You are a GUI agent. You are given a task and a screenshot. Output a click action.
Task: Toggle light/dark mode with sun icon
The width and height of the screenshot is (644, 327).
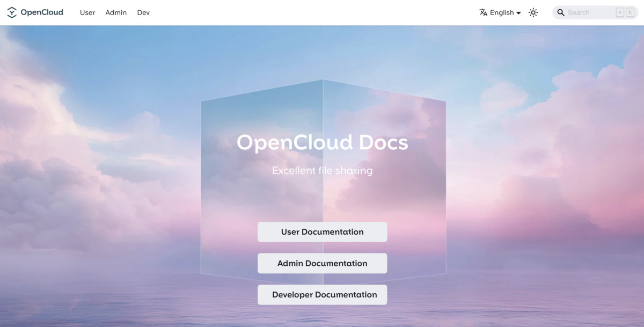click(x=533, y=12)
